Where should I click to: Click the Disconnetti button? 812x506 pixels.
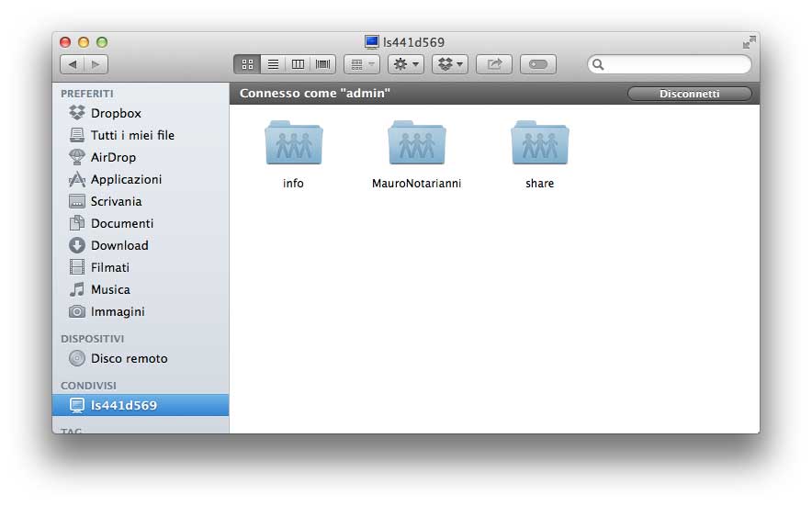(689, 94)
